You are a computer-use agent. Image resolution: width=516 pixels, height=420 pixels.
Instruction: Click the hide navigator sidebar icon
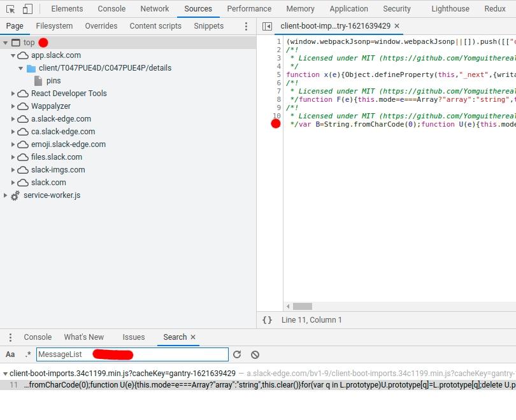(267, 26)
